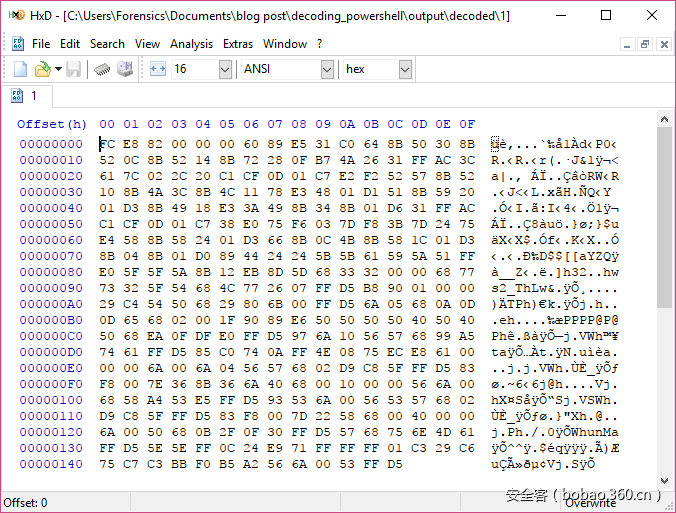Open the File menu

pos(41,44)
